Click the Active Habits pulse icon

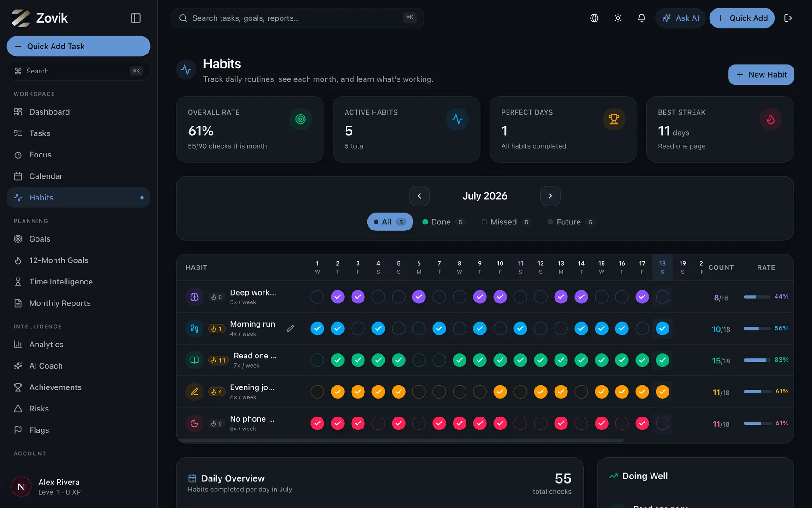457,119
